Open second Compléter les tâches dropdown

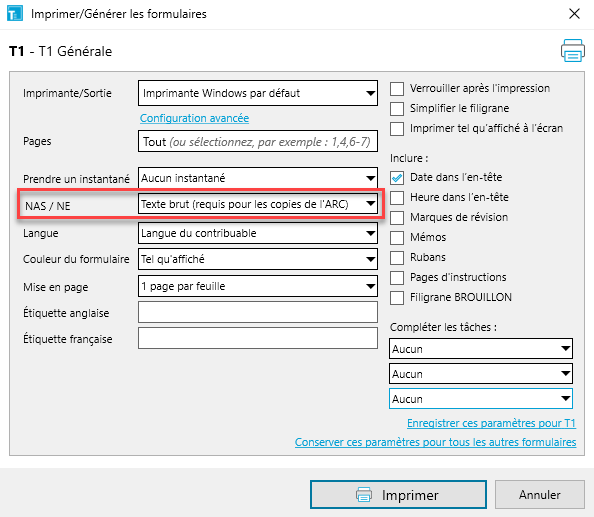481,374
